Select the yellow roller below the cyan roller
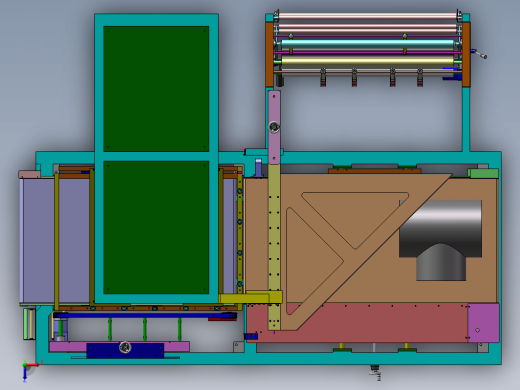Viewport: 520px width, 390px height. pos(367,61)
